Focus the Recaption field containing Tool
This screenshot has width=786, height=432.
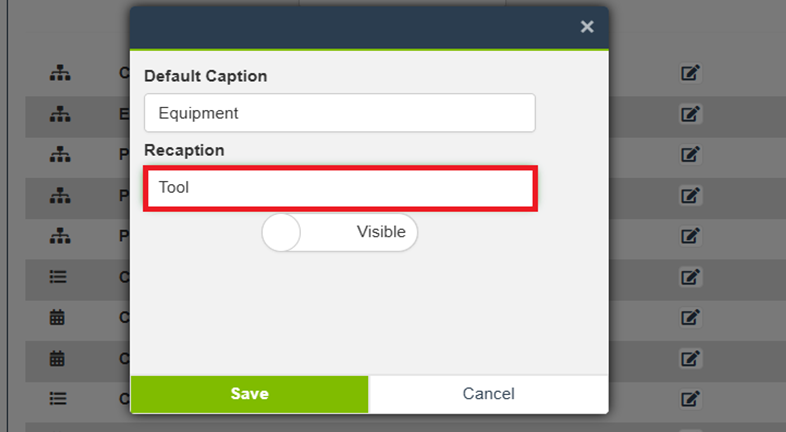pos(339,188)
